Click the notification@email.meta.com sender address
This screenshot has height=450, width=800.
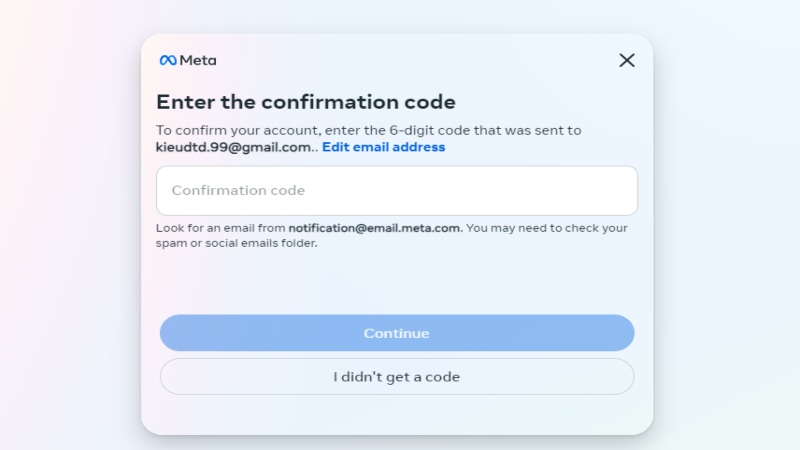pyautogui.click(x=374, y=228)
